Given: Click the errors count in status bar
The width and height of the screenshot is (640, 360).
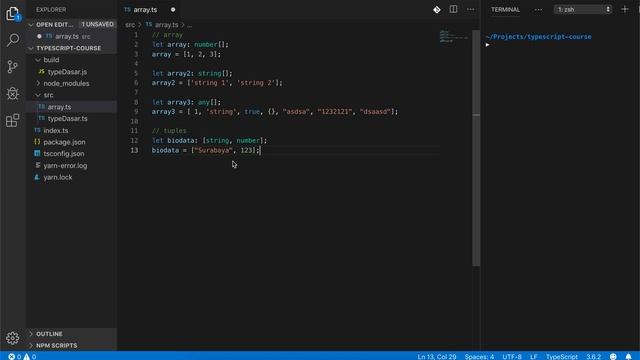Looking at the screenshot, I should 15,356.
